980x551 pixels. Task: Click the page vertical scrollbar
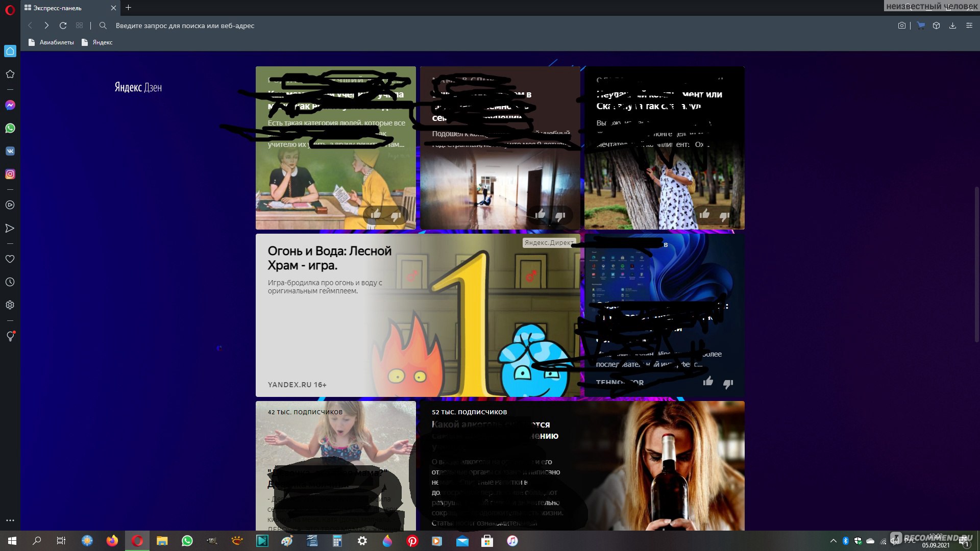(977, 264)
